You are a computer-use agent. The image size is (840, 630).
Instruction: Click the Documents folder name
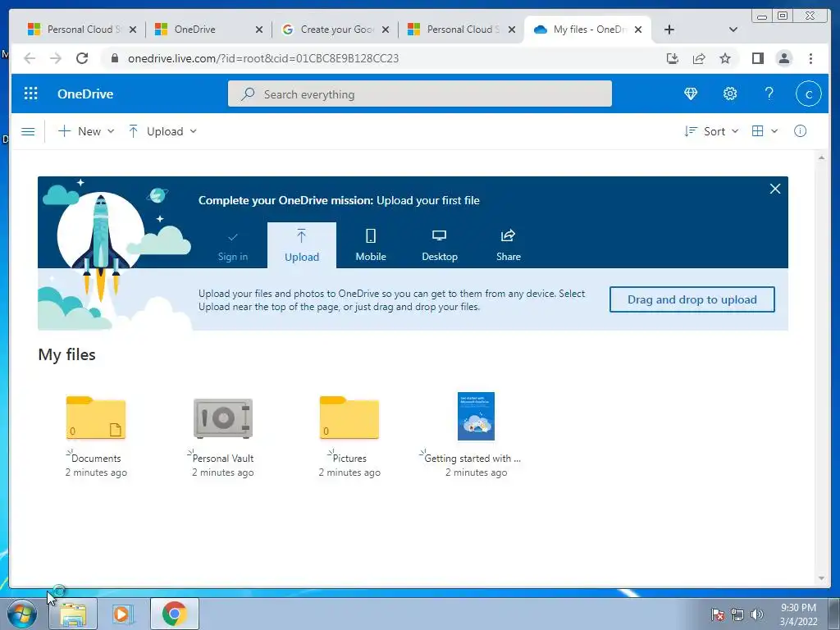[96, 458]
